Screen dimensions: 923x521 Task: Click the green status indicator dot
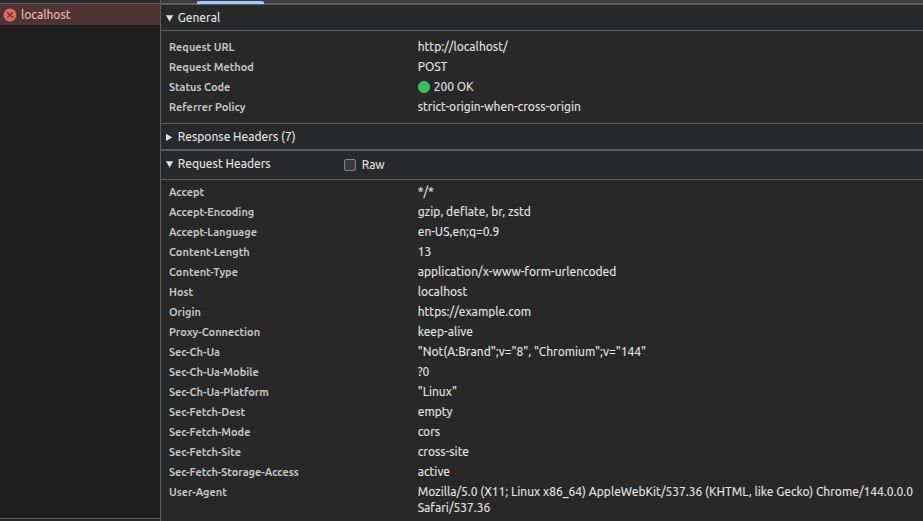(x=424, y=87)
